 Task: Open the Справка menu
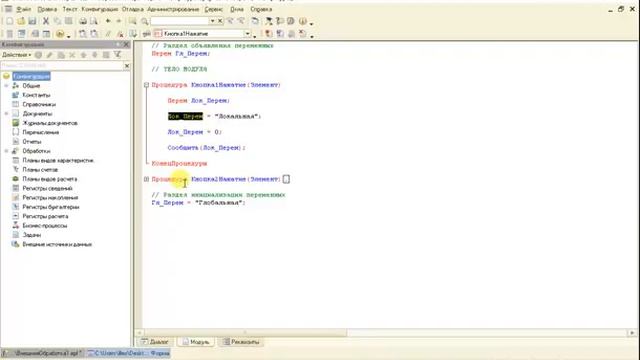(261, 9)
